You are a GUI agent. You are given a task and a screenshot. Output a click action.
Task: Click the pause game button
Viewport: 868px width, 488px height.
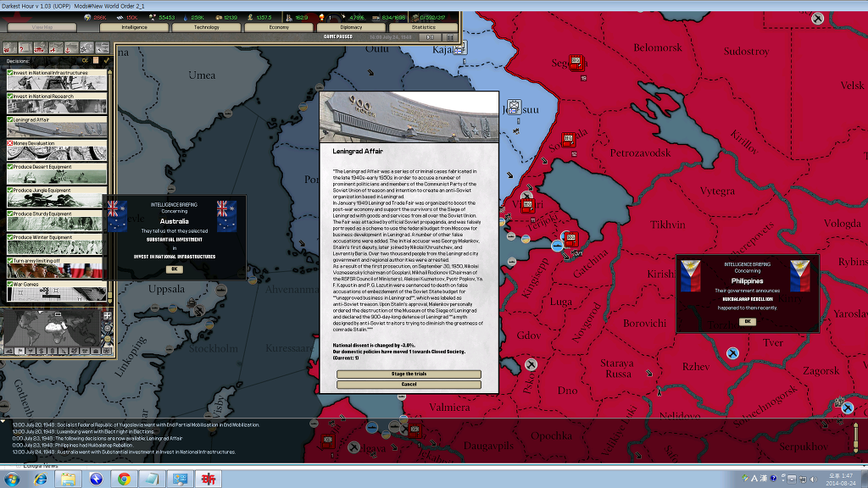[x=450, y=37]
